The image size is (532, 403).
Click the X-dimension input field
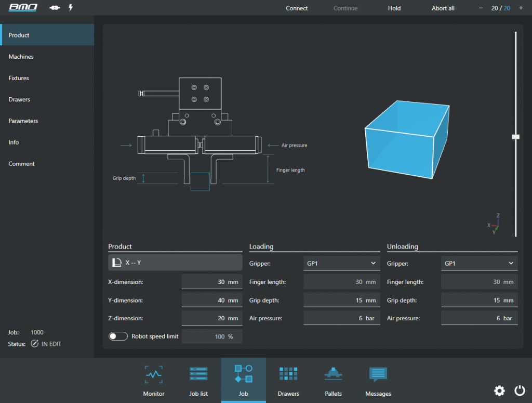[211, 281]
